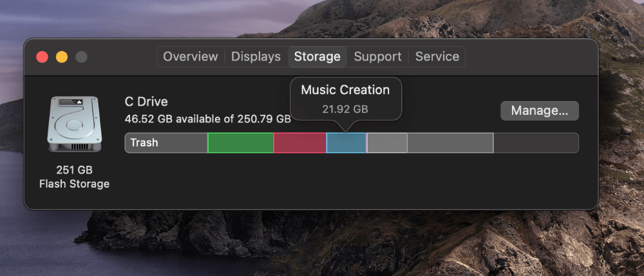This screenshot has height=276, width=644.
Task: Click the C Drive name label
Action: [146, 102]
